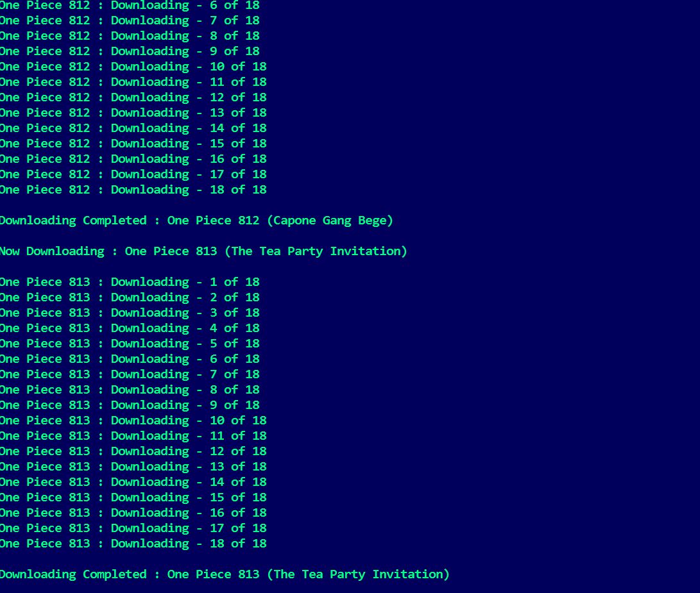Image resolution: width=700 pixels, height=593 pixels.
Task: Select line 'One Piece 813 : Downloading - 1 of 18'
Action: coord(130,282)
